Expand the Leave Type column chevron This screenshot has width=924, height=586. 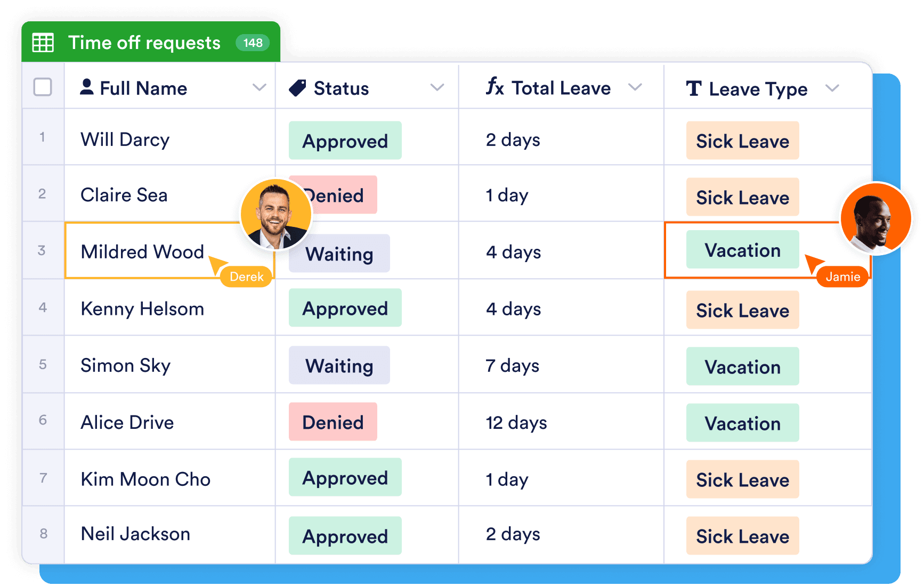pyautogui.click(x=832, y=88)
